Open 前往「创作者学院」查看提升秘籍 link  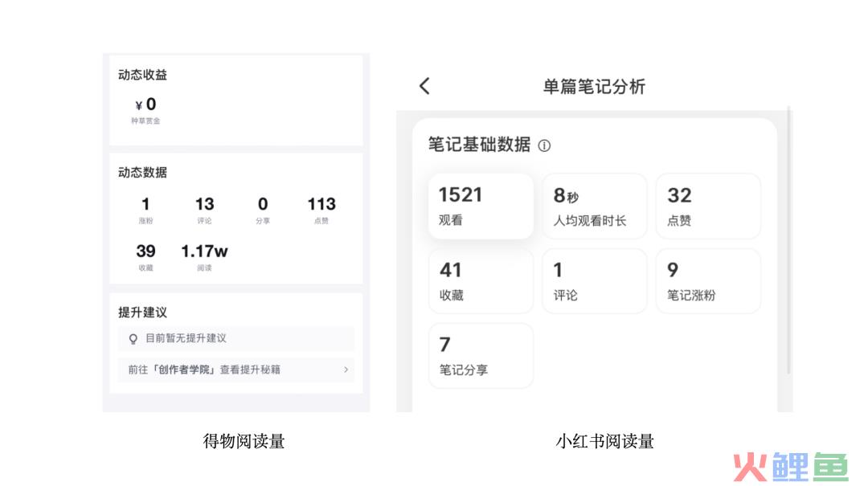tap(235, 370)
